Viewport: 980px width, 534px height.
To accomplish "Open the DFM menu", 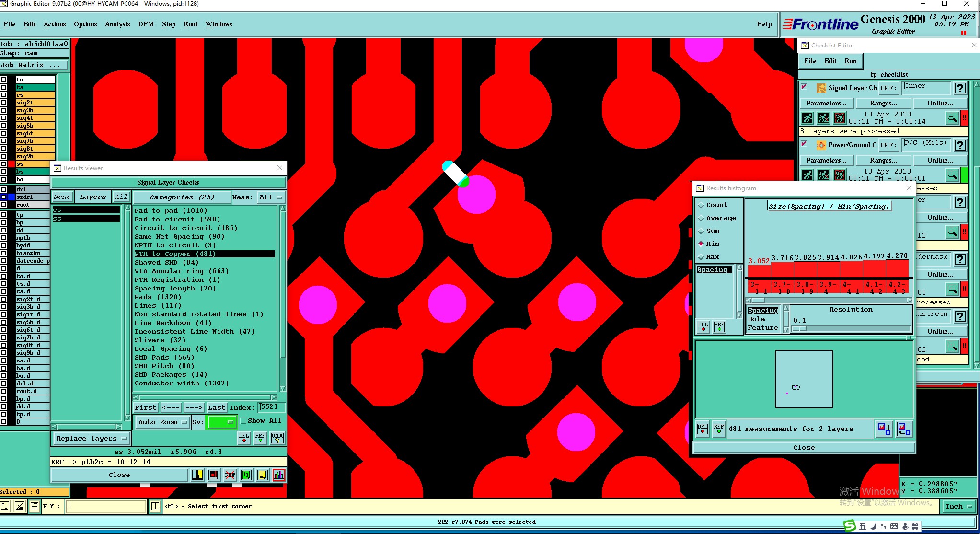I will click(146, 24).
